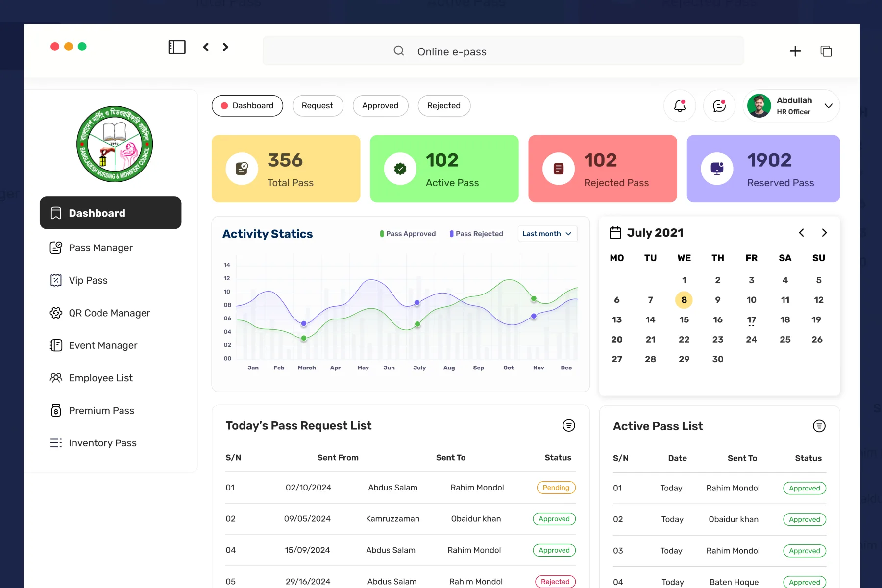Screen dimensions: 882x588
Task: Toggle the Pass Rejected legend series
Action: point(476,234)
